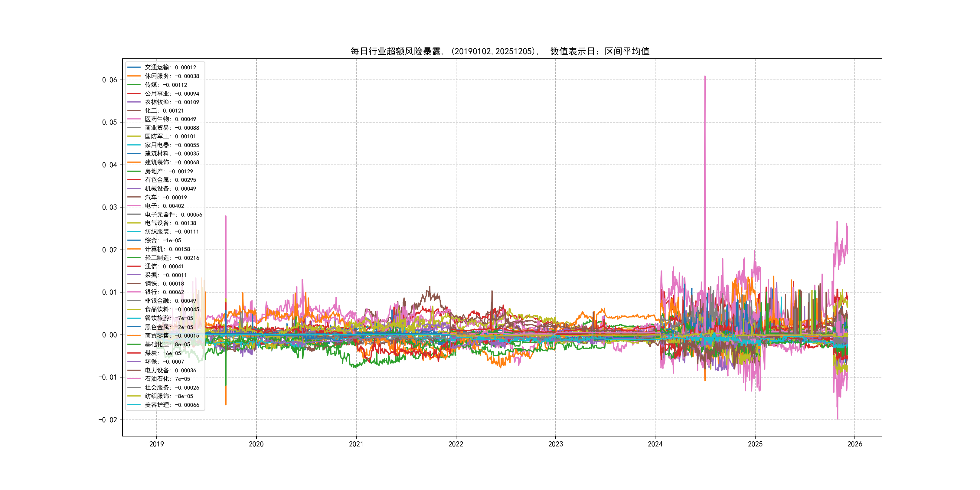This screenshot has height=490, width=980.
Task: Click the 2024 x-axis tick label
Action: [x=655, y=444]
